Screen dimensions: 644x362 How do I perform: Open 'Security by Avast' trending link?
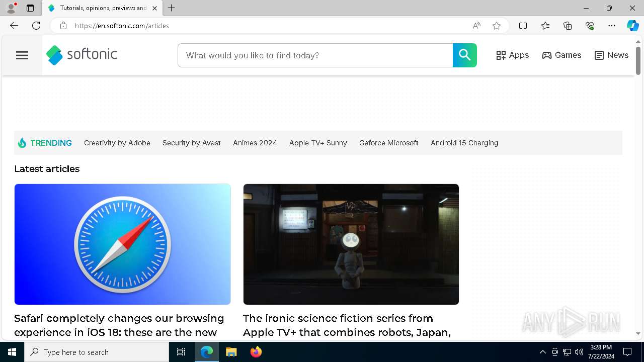pos(192,143)
